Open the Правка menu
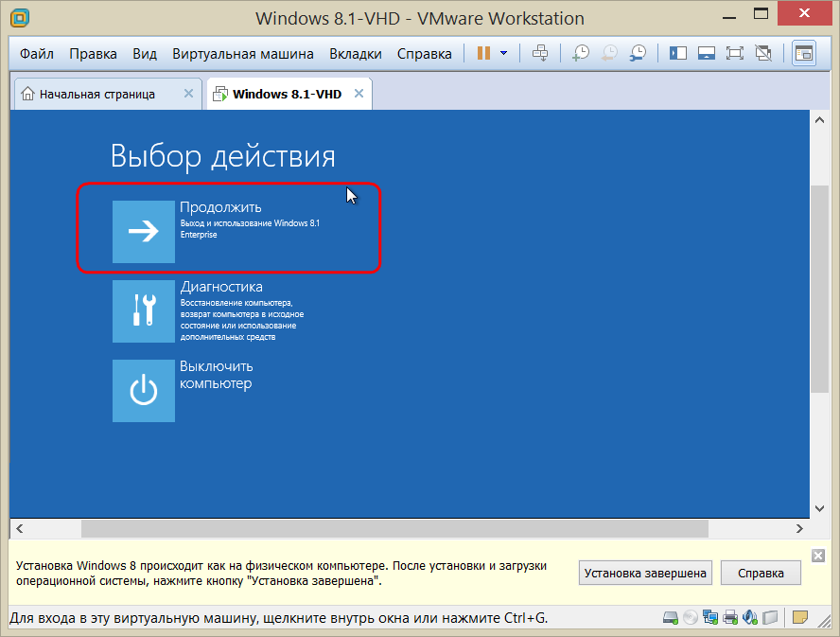 (x=93, y=54)
